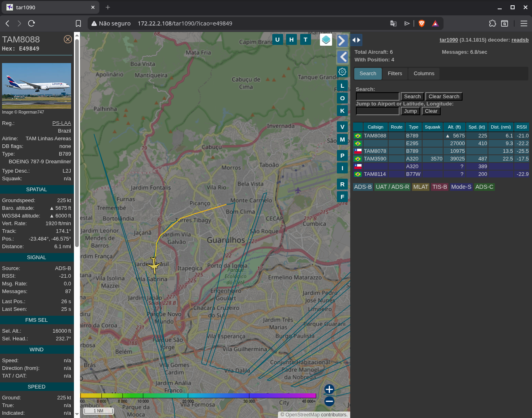Click the TIS-B legend swatch
Screen dimensions: 532x418
pyautogui.click(x=439, y=187)
